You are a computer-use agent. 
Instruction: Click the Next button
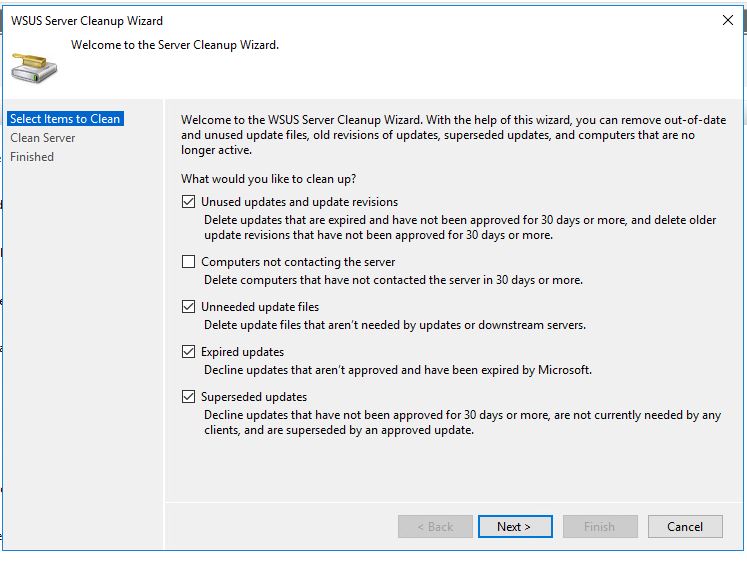click(x=515, y=526)
